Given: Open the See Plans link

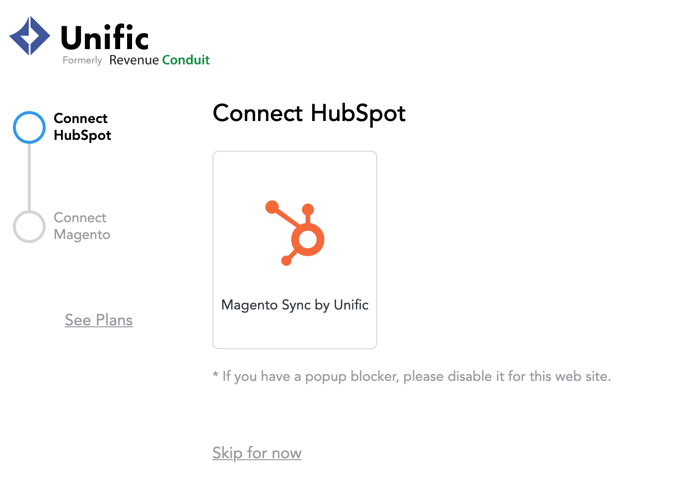Looking at the screenshot, I should pyautogui.click(x=99, y=320).
